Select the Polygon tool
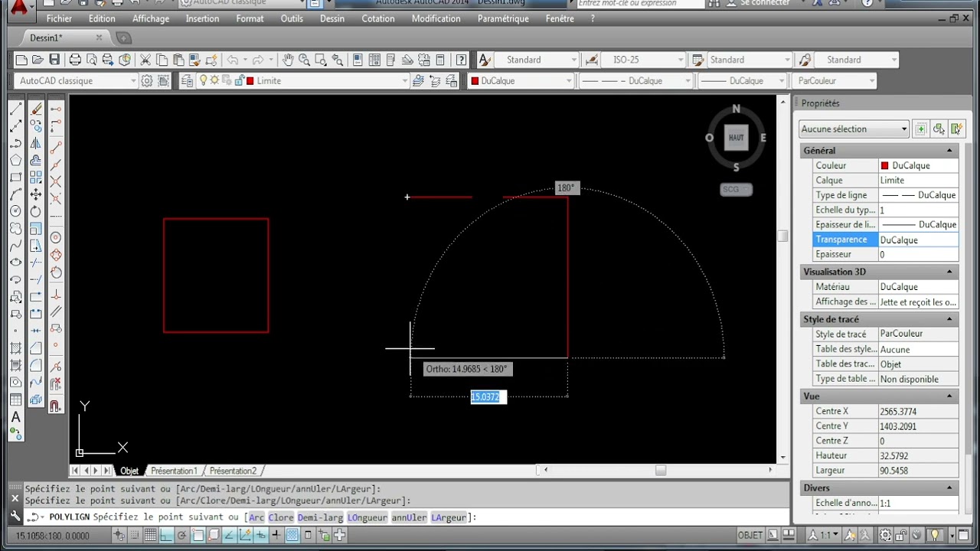This screenshot has width=980, height=551. tap(15, 160)
